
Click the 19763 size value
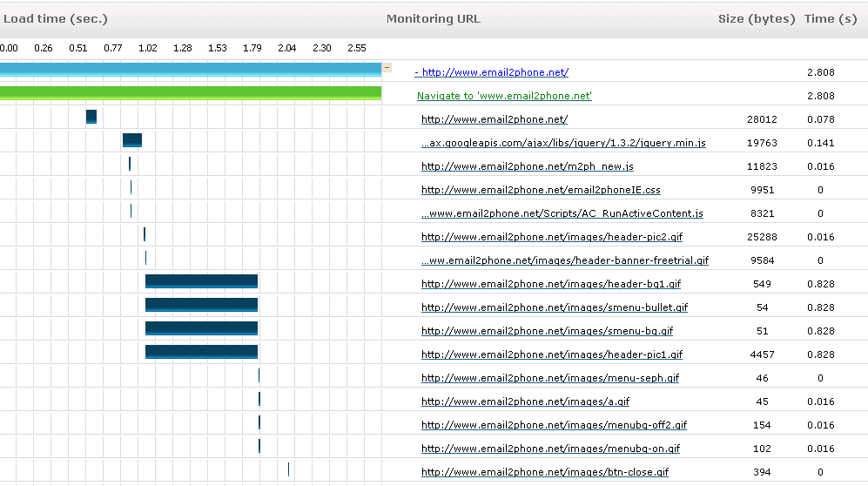(763, 143)
